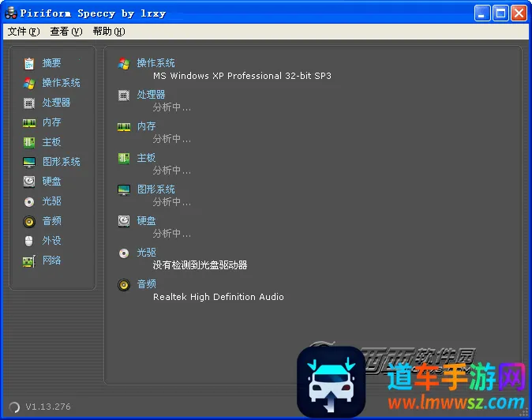The image size is (532, 420).
Task: Open the 处理器 heading in main panel
Action: [x=151, y=95]
